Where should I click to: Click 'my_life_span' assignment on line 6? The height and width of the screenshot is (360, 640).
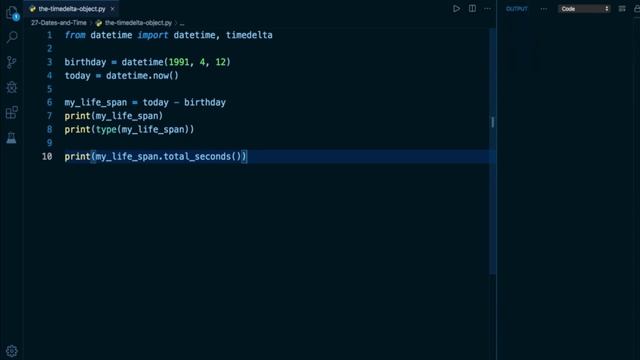(x=96, y=102)
